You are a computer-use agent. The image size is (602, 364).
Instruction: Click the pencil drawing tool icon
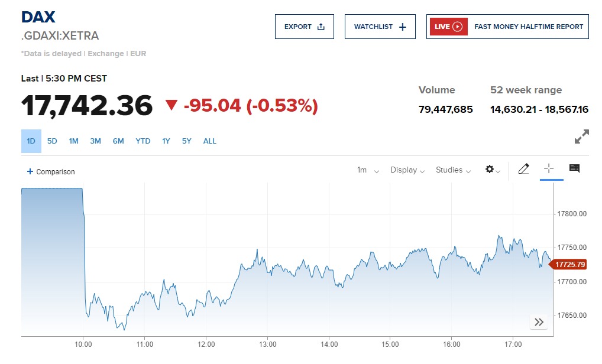(x=523, y=170)
